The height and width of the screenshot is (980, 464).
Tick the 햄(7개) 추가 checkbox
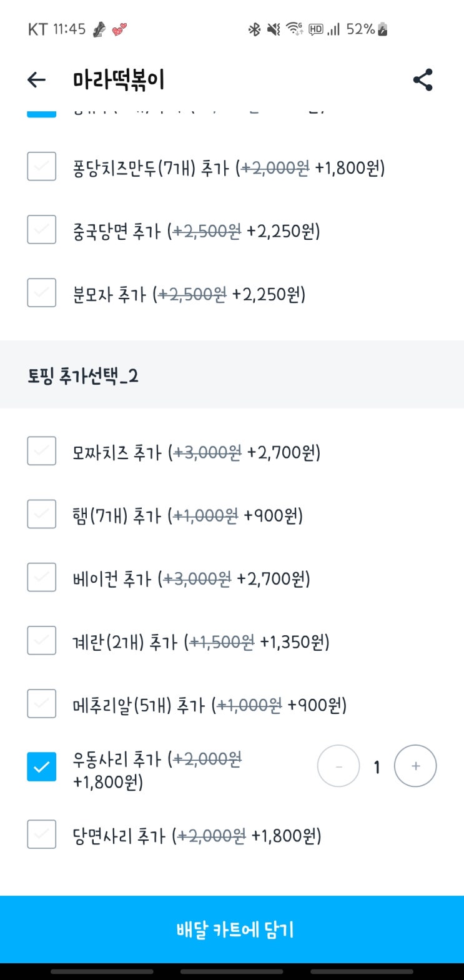coord(42,514)
